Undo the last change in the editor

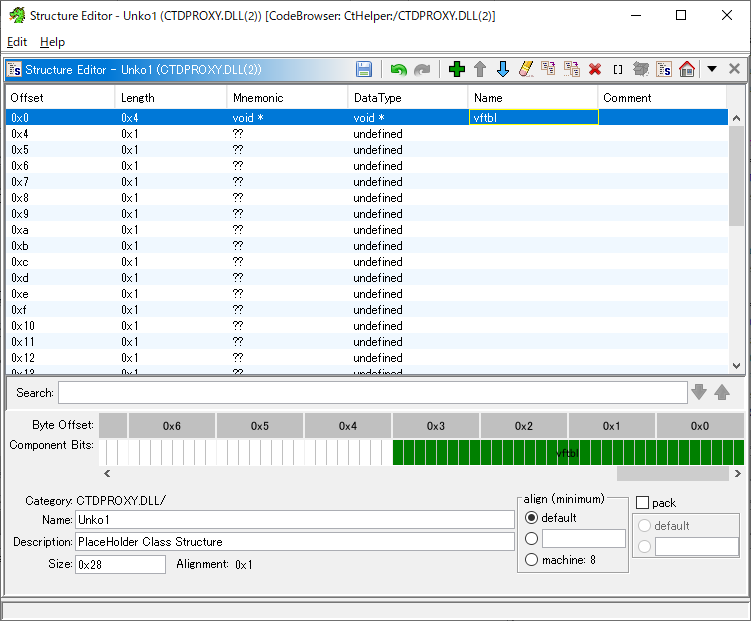[x=398, y=69]
